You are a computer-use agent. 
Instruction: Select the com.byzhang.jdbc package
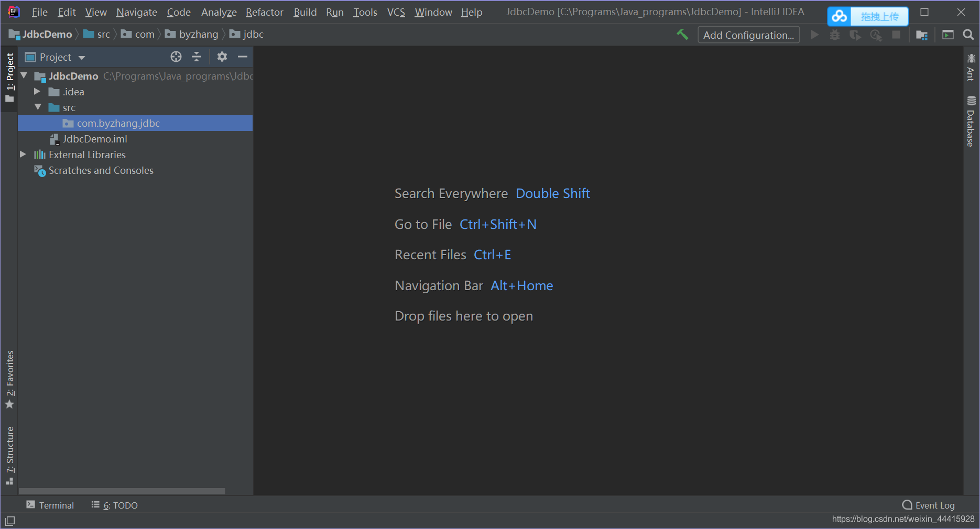click(x=135, y=123)
